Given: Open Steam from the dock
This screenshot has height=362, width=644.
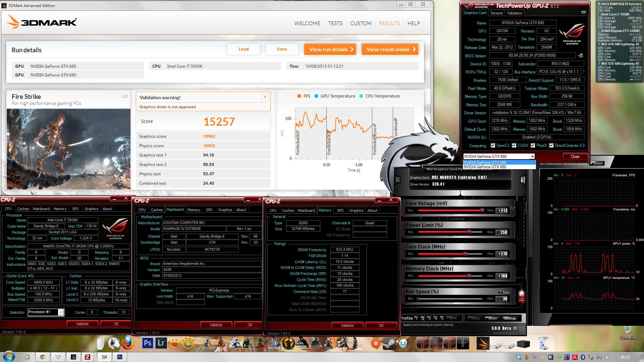Looking at the screenshot, I should [x=389, y=344].
